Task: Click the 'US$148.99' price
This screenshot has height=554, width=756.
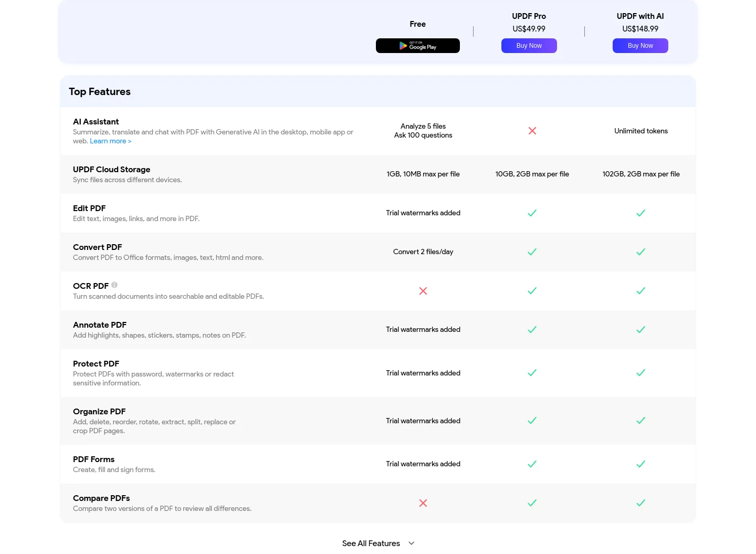Action: click(640, 29)
